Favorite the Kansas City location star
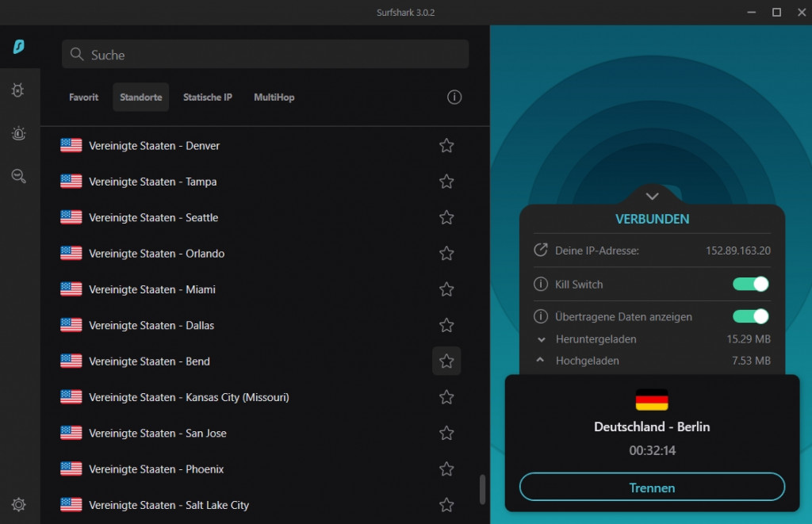Screen dimensions: 812x524 coord(446,397)
